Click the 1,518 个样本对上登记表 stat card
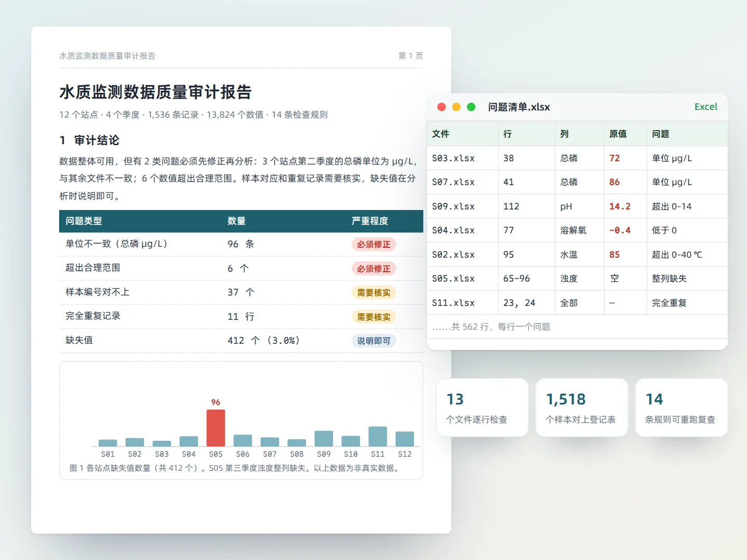747x560 pixels. pos(582,408)
